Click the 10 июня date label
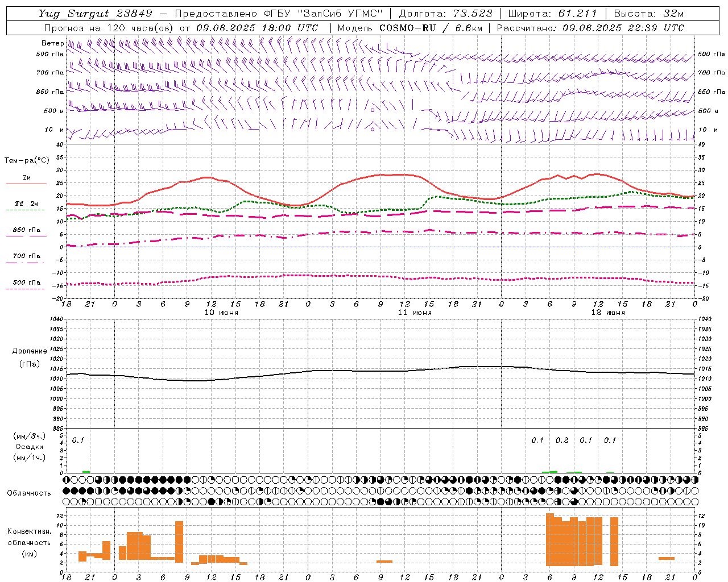 point(221,313)
